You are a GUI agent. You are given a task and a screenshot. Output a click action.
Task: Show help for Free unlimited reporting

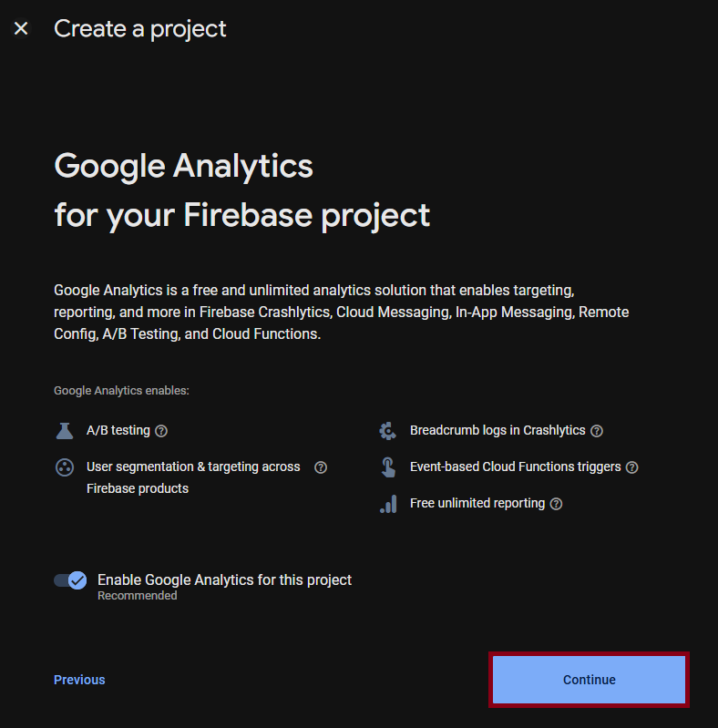(556, 504)
